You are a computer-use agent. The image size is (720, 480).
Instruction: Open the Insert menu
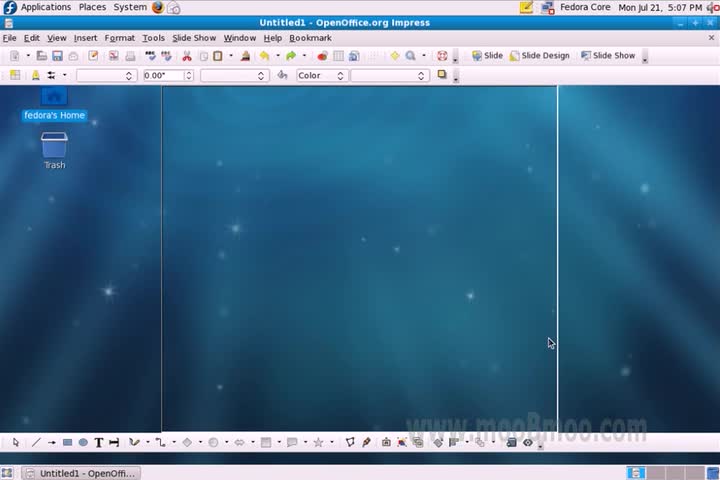pyautogui.click(x=85, y=38)
